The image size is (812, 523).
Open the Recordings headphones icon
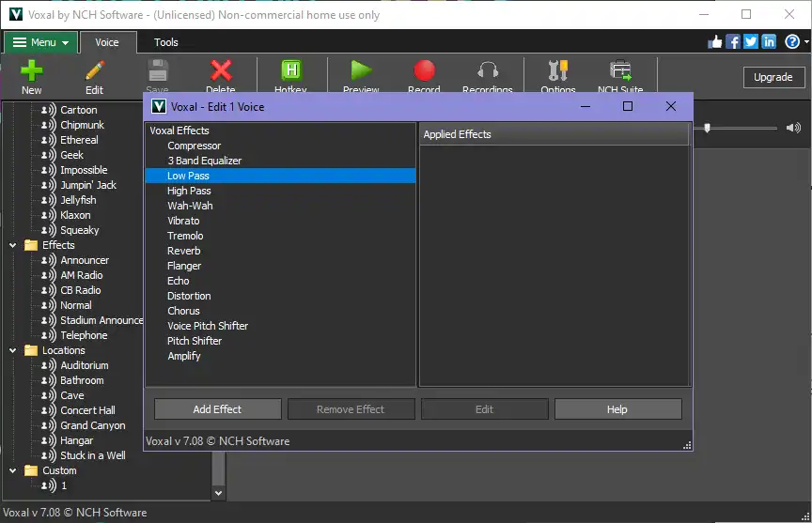coord(488,70)
